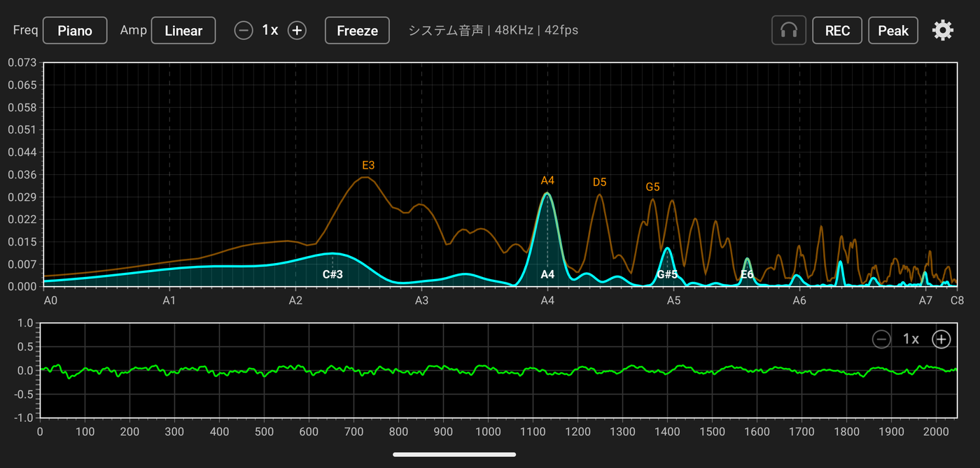Toggle the Peak hold button

tap(893, 31)
